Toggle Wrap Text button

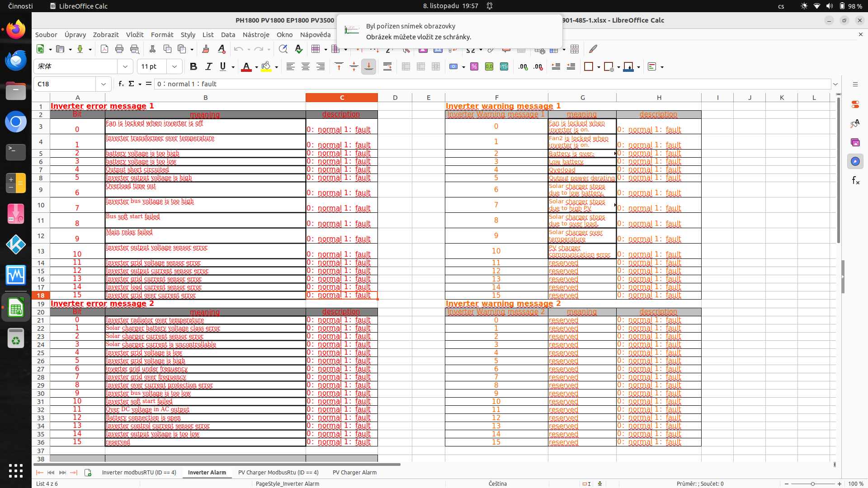coord(387,67)
